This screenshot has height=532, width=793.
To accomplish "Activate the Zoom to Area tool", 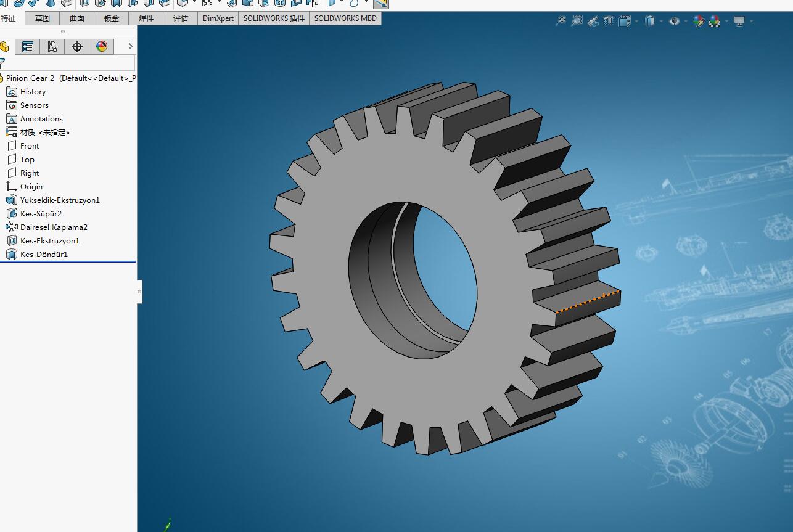I will tap(577, 21).
